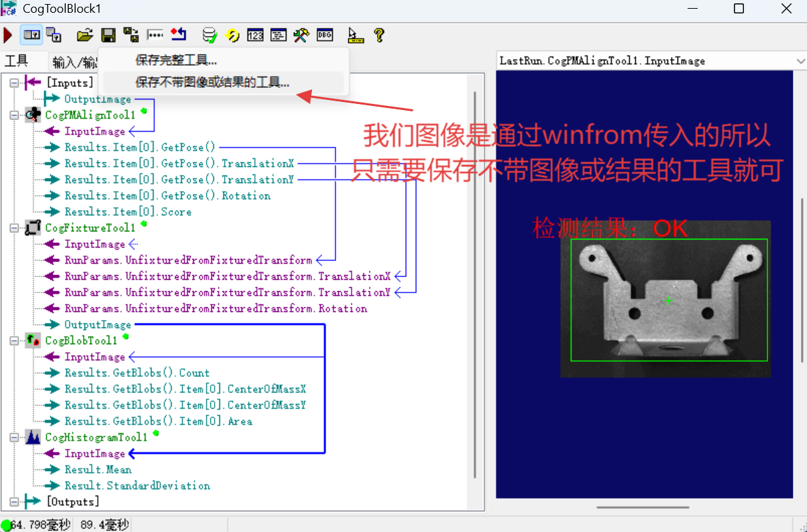Viewport: 807px width, 532px height.
Task: Select Results.Item[0].GetPose().Rotation row
Action: pyautogui.click(x=168, y=196)
